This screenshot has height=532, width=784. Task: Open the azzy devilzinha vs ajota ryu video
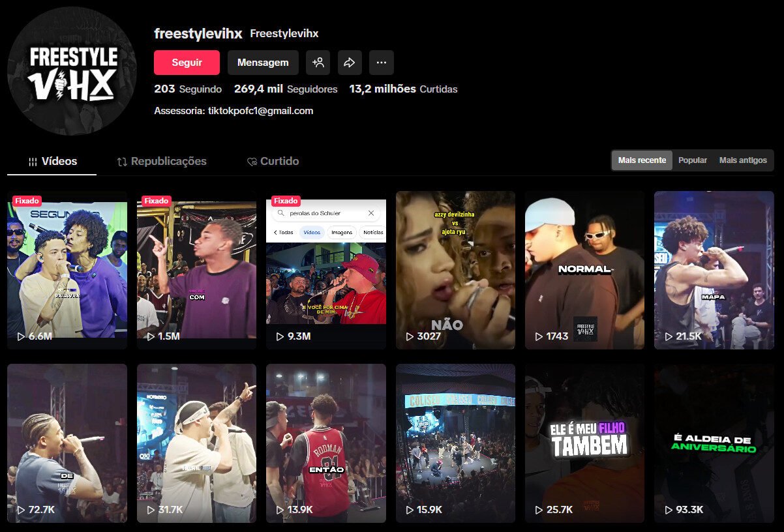455,271
